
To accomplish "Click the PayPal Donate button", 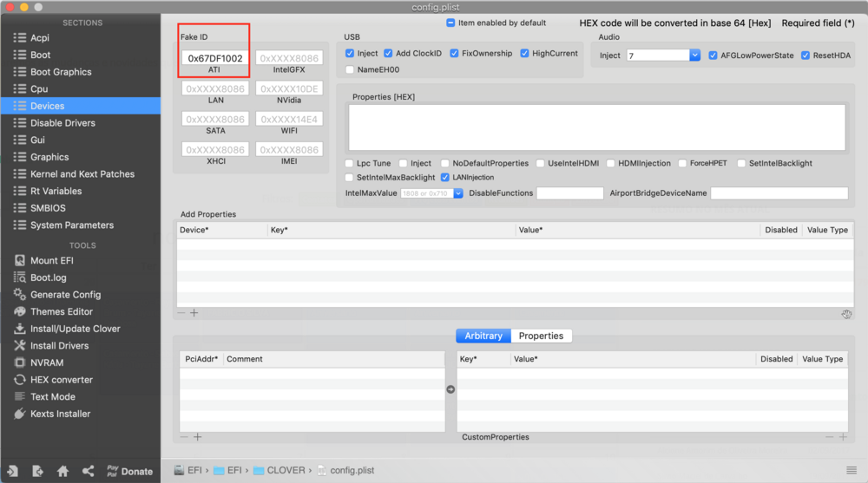I will click(x=128, y=471).
